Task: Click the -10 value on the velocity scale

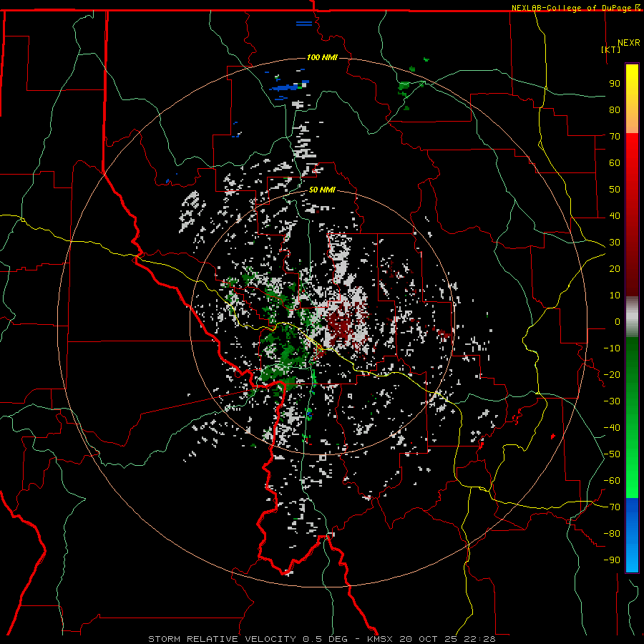Action: (612, 348)
